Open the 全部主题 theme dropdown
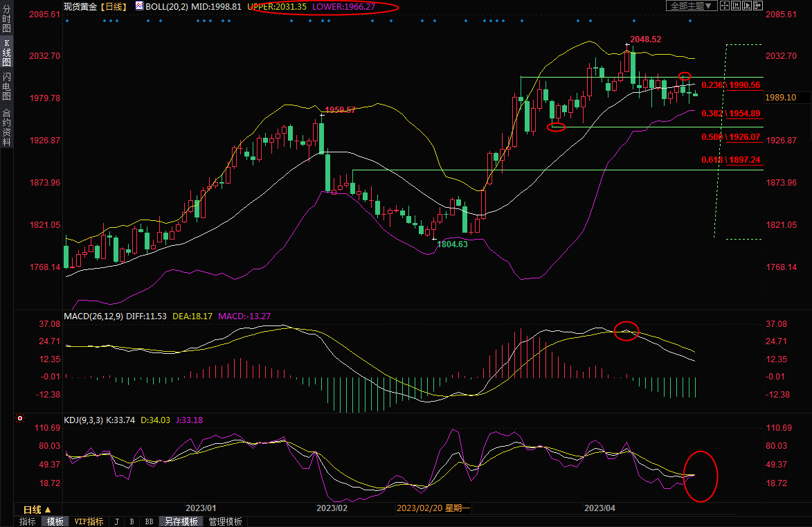The height and width of the screenshot is (527, 812). pos(689,6)
